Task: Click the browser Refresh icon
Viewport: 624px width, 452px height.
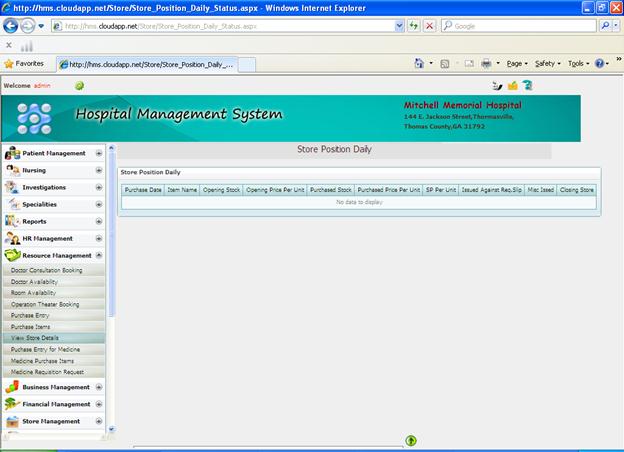Action: point(413,26)
